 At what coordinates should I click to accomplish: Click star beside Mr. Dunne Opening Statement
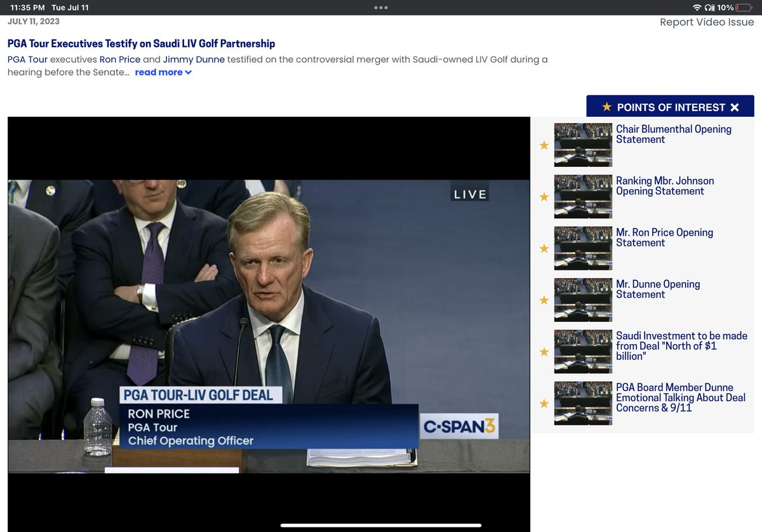[x=544, y=300]
